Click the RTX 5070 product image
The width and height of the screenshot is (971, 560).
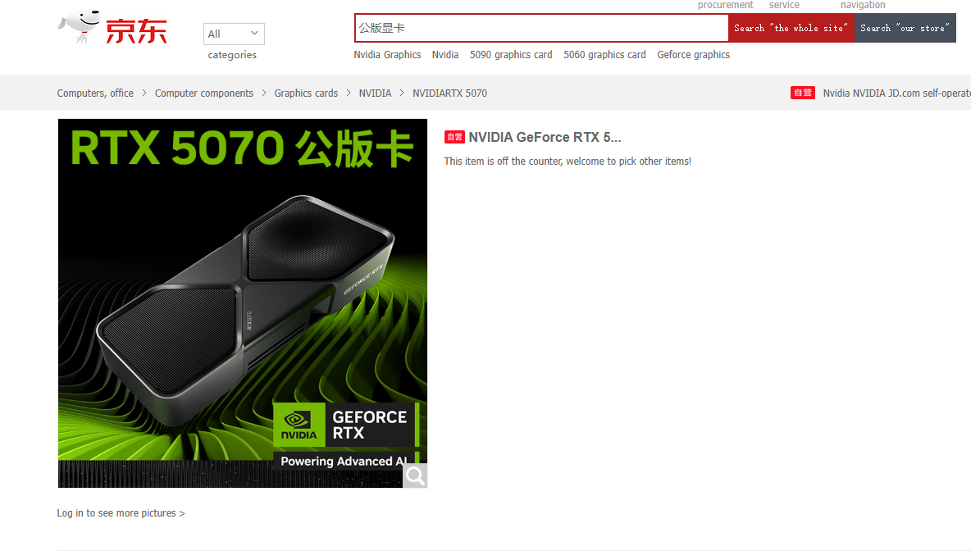[242, 303]
